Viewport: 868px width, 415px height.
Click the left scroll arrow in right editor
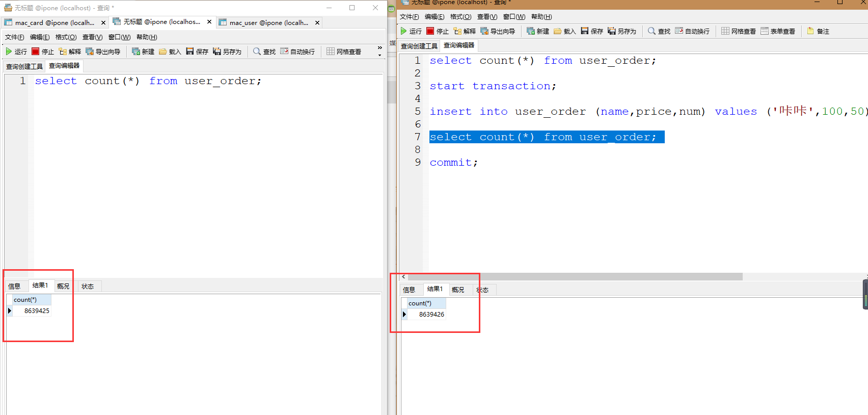403,277
